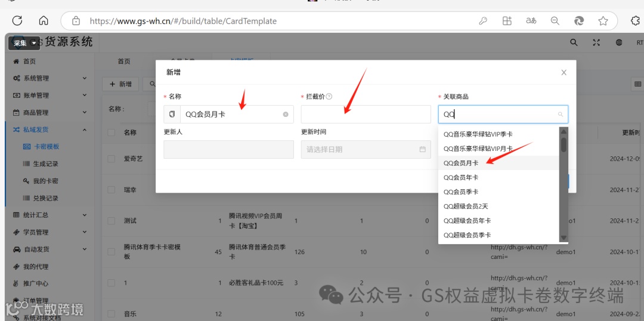Zoom out using magnifier minus icon

click(555, 21)
